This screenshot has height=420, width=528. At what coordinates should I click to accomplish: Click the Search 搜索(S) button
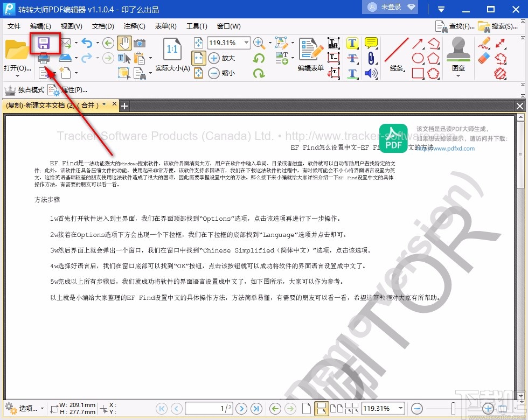point(498,26)
